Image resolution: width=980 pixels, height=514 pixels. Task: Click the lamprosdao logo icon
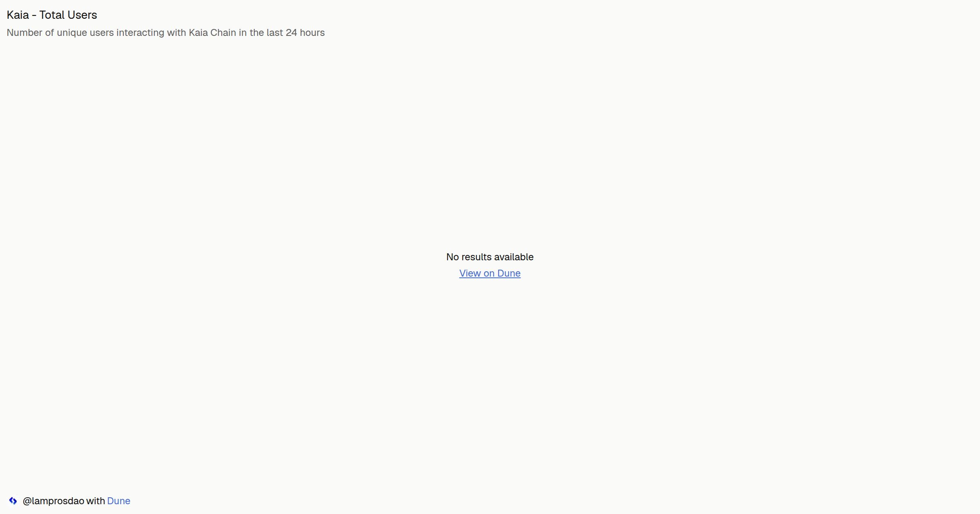coord(13,501)
